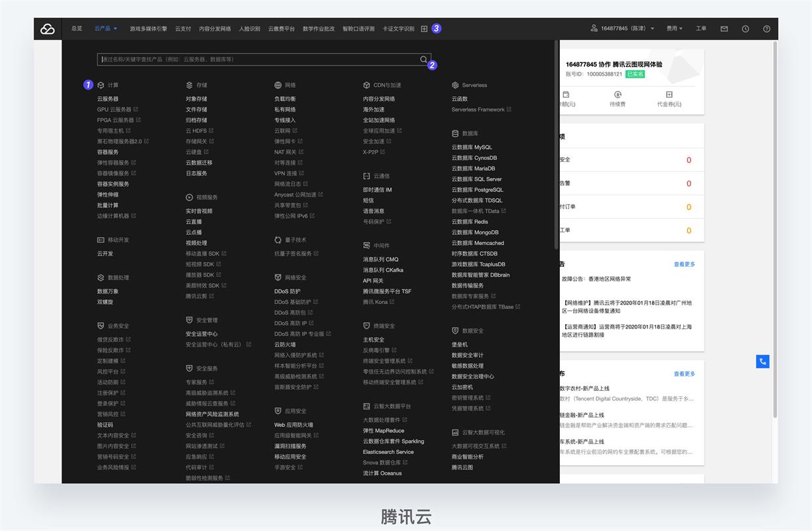
Task: Open the mail message center icon
Action: coord(724,29)
